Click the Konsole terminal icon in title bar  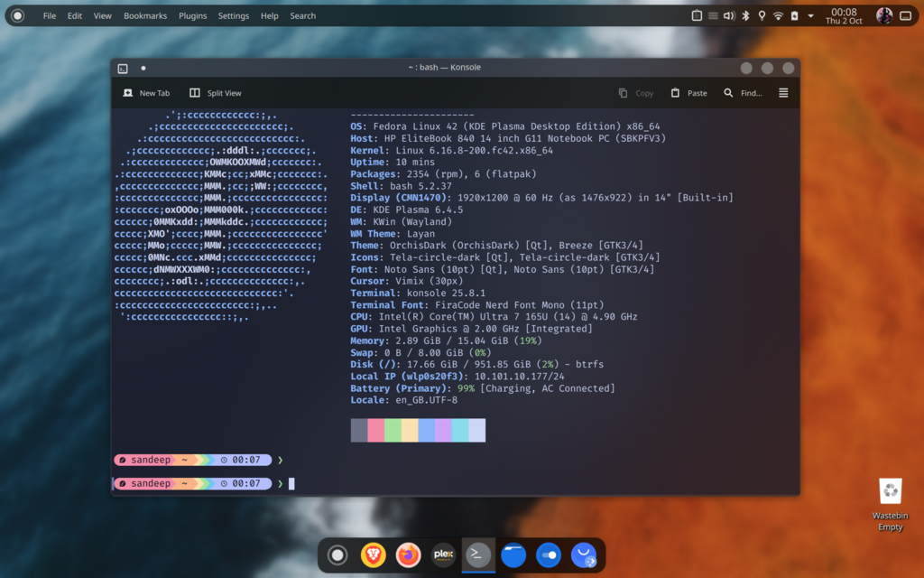pyautogui.click(x=123, y=69)
